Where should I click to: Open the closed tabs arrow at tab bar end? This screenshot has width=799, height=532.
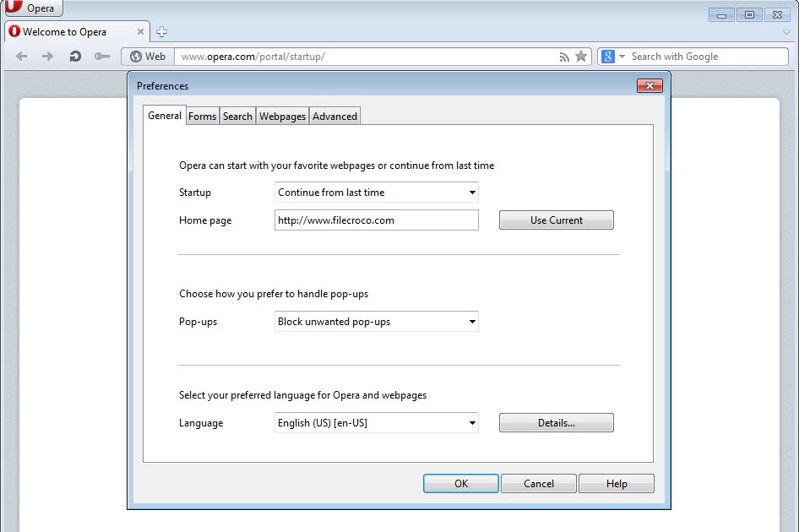[x=787, y=32]
